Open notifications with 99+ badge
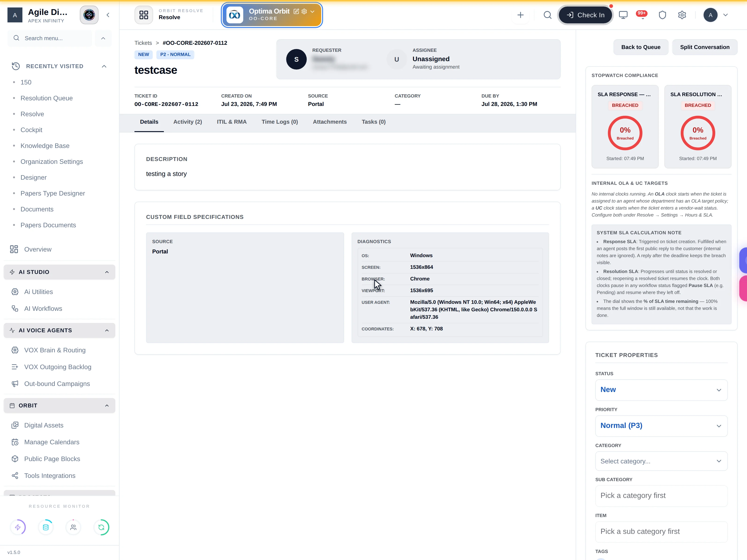Viewport: 747px width, 560px height. pos(642,14)
